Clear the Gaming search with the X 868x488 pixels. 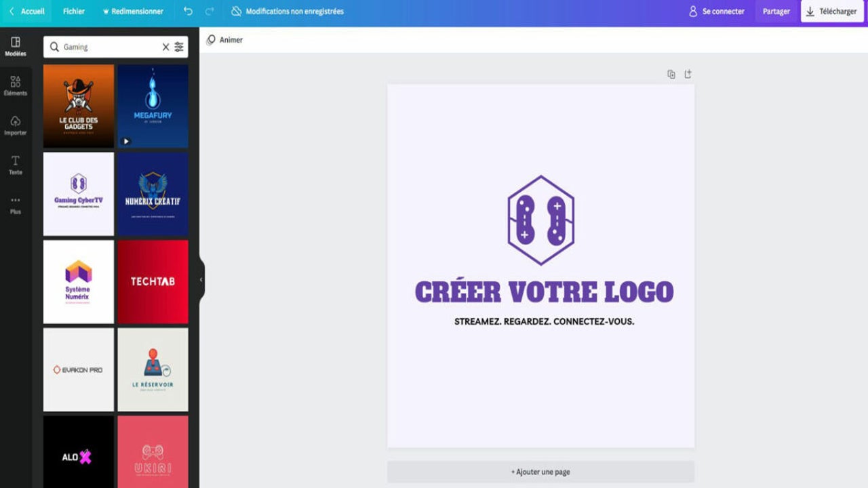coord(165,47)
